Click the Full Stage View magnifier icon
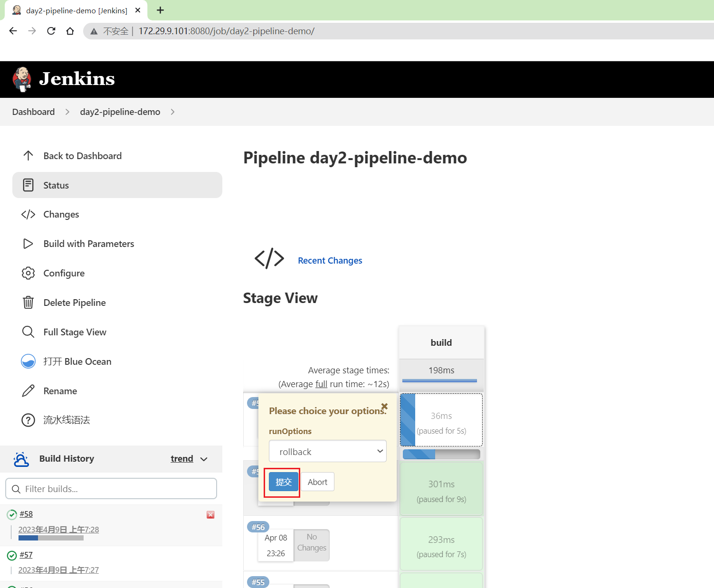 (x=28, y=332)
